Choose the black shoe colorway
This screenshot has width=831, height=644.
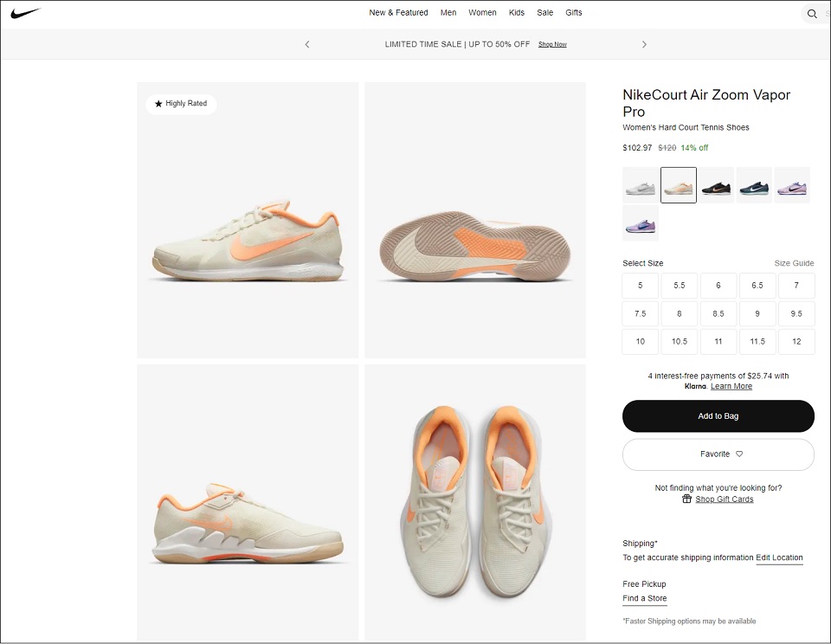point(716,185)
